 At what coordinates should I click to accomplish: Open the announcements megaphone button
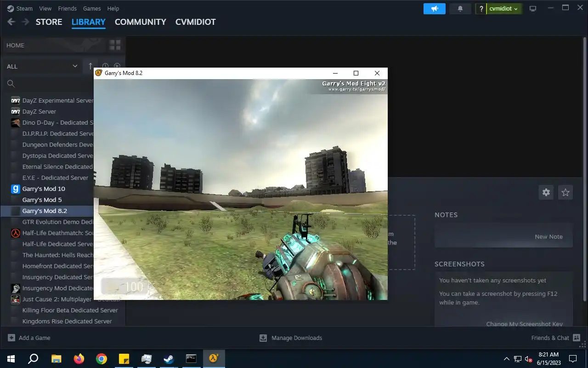[435, 8]
